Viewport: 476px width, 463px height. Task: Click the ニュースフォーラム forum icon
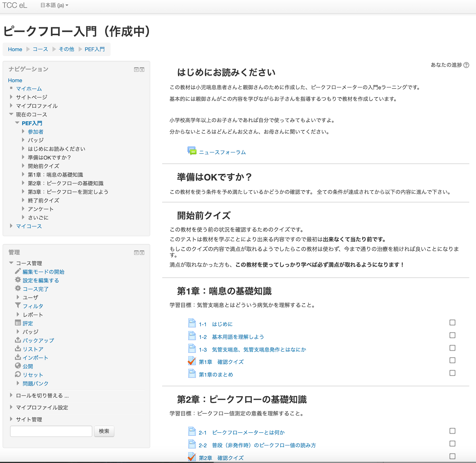click(x=192, y=151)
